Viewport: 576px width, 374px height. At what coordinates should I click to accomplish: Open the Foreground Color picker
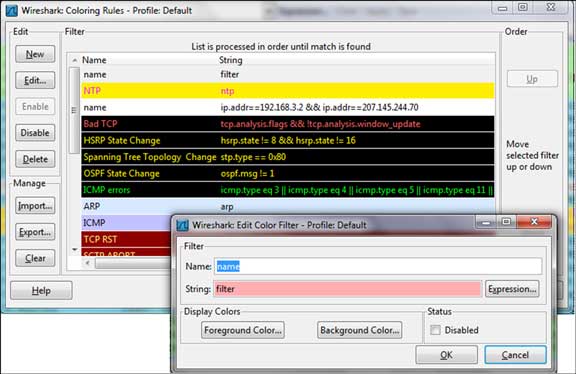pyautogui.click(x=243, y=330)
